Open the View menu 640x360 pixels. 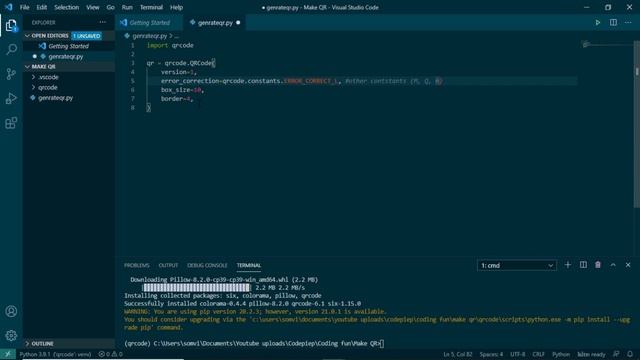tap(93, 7)
